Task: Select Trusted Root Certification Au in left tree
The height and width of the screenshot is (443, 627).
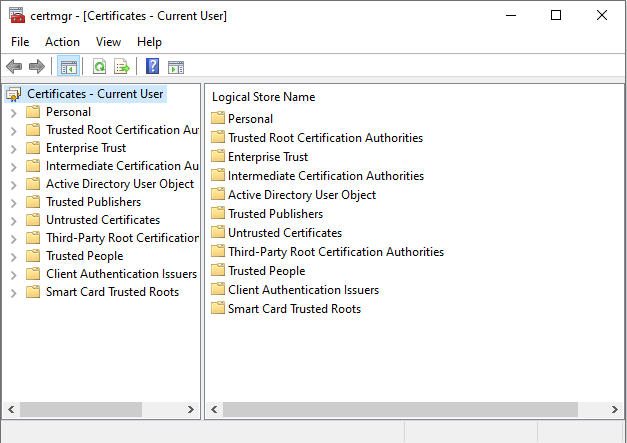Action: click(x=122, y=130)
